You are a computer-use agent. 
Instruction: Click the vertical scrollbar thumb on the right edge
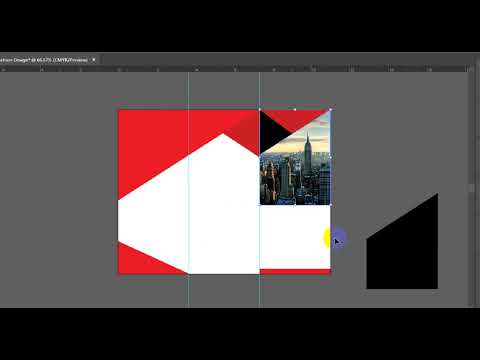click(x=471, y=187)
